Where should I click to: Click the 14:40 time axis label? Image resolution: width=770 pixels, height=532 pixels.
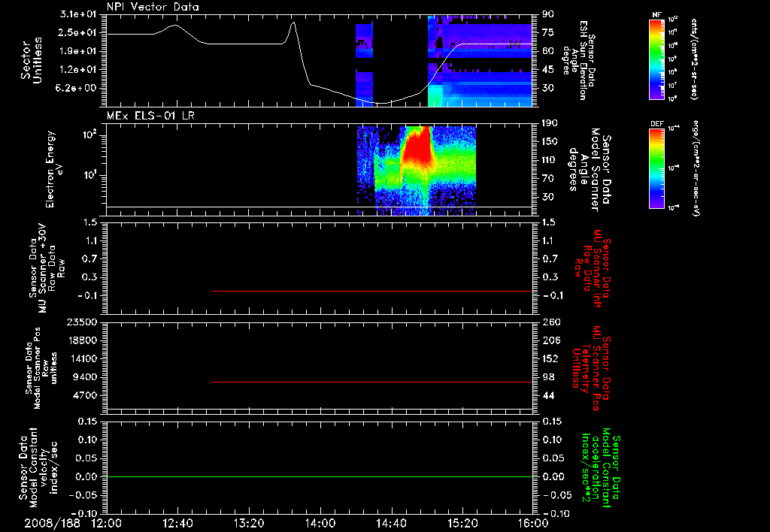pyautogui.click(x=391, y=523)
